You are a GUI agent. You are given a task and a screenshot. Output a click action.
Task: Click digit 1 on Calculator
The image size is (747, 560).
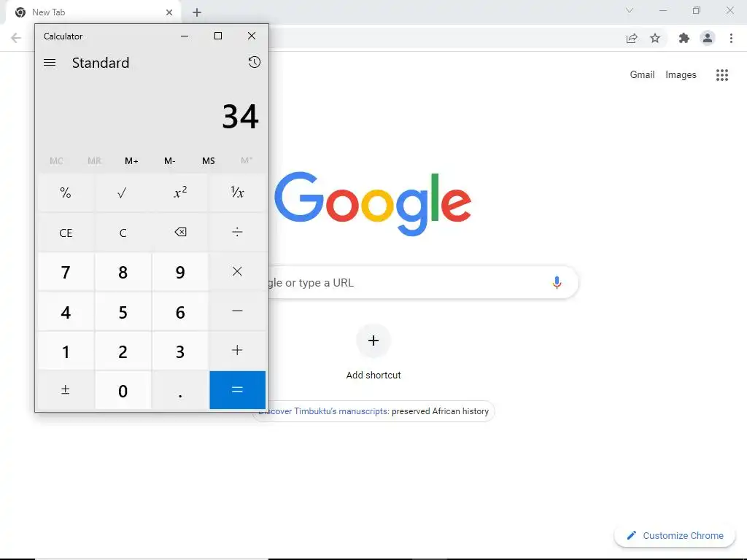[66, 351]
